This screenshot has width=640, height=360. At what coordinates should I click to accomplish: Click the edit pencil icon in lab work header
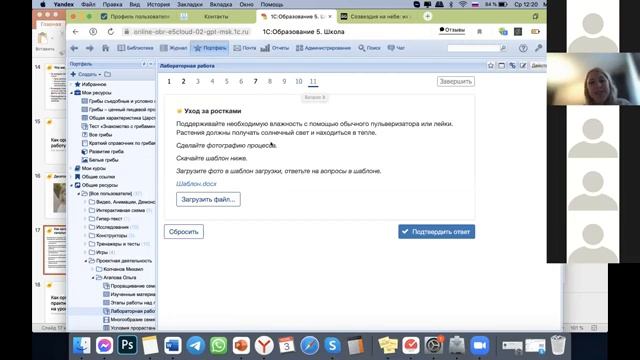pyautogui.click(x=523, y=66)
